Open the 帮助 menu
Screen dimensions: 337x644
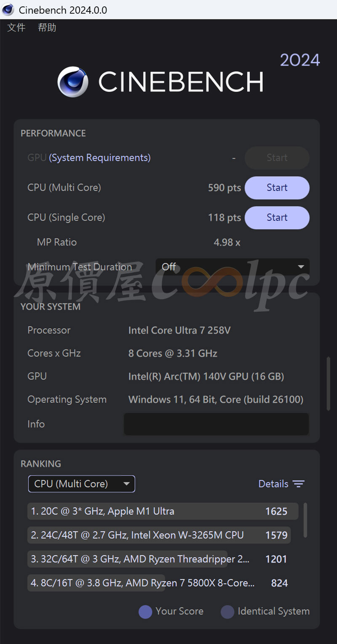(x=47, y=28)
